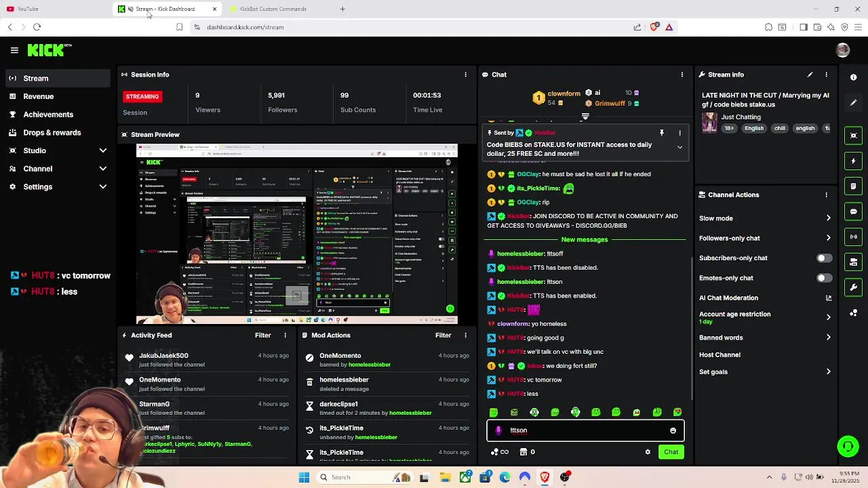Open the pinned message three-dot menu
This screenshot has width=868, height=488.
click(x=679, y=133)
